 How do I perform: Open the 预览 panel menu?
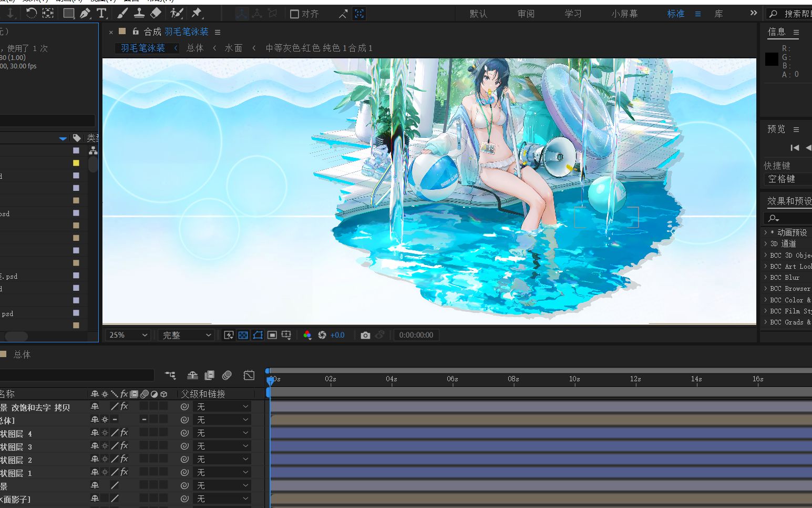[x=796, y=129]
